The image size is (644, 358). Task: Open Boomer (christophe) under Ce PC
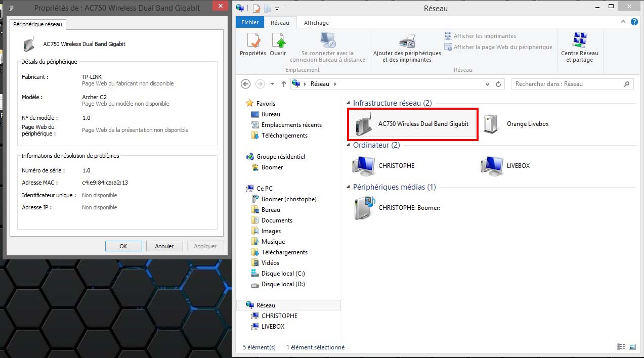click(x=284, y=199)
